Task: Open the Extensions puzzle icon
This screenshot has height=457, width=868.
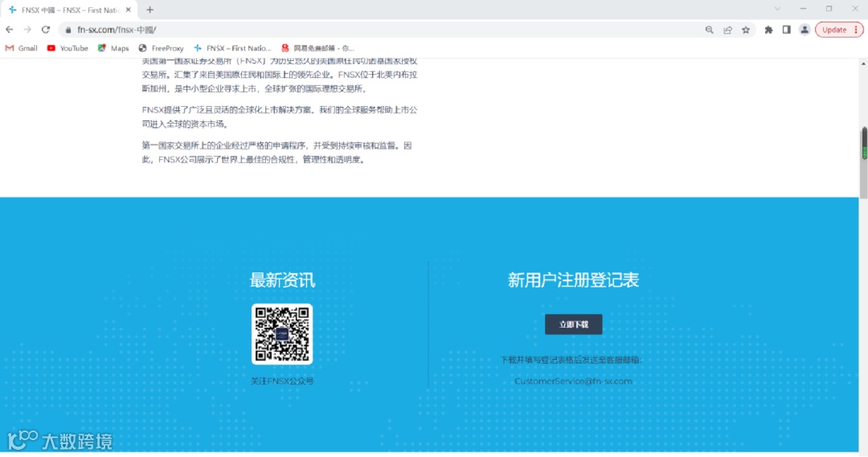Action: (x=768, y=30)
